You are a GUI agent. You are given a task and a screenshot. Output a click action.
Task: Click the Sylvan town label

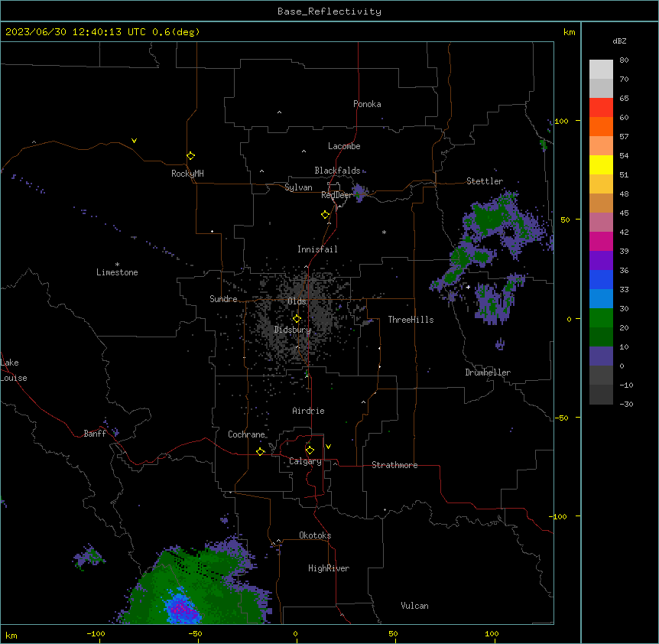coord(298,187)
